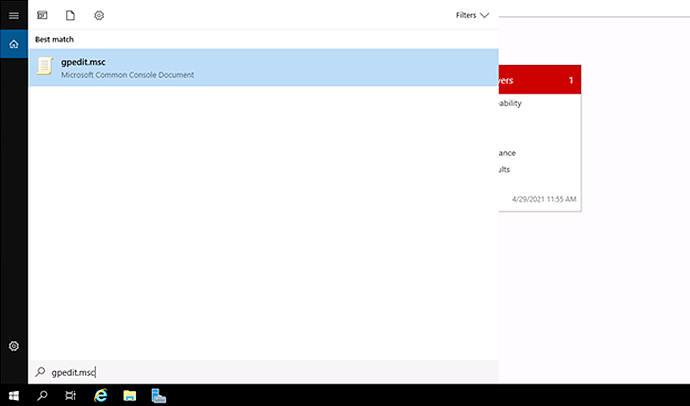This screenshot has width=690, height=406.
Task: Open sidebar Settings gear at bottom
Action: (14, 346)
